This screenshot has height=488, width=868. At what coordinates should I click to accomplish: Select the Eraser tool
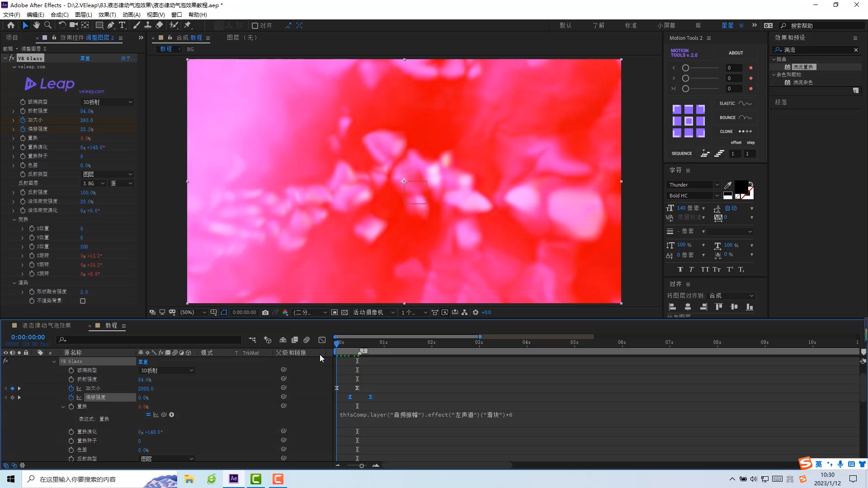coord(159,25)
